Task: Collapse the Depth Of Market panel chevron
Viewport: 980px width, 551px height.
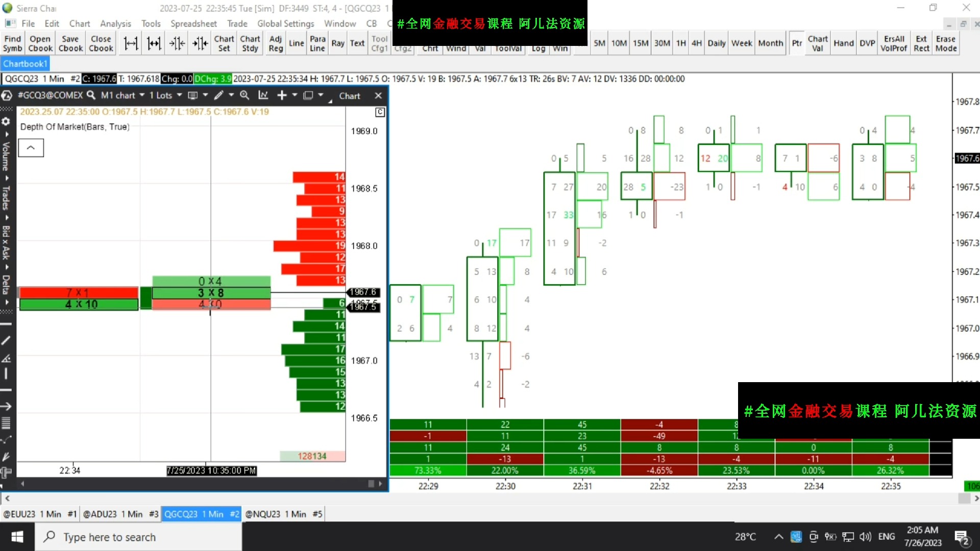Action: tap(31, 148)
